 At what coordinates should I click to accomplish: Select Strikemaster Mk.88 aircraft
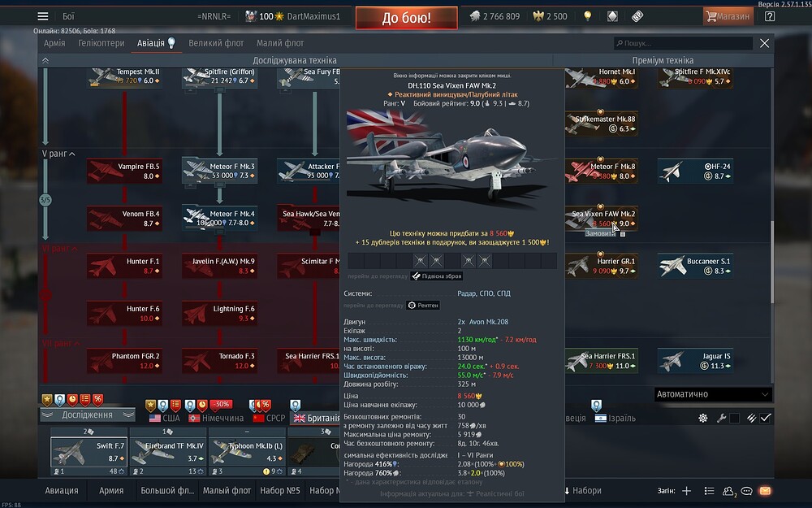click(601, 124)
